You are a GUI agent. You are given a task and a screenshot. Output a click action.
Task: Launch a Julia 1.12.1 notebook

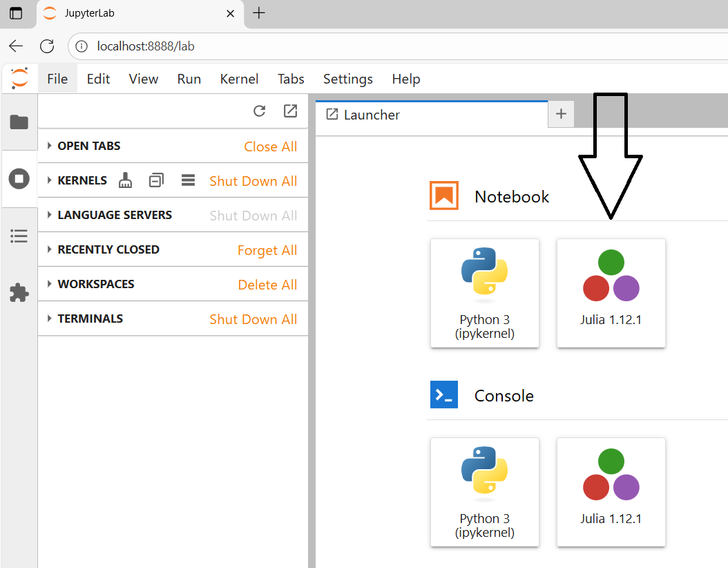pyautogui.click(x=611, y=292)
